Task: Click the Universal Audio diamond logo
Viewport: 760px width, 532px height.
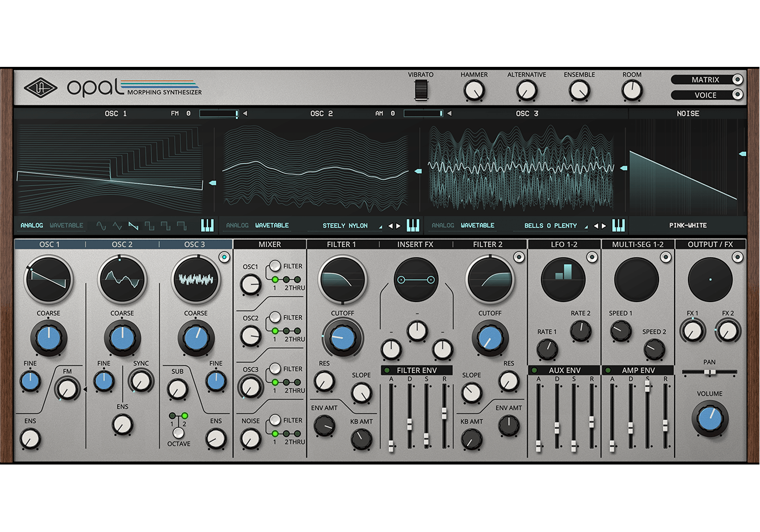Action: (x=40, y=88)
